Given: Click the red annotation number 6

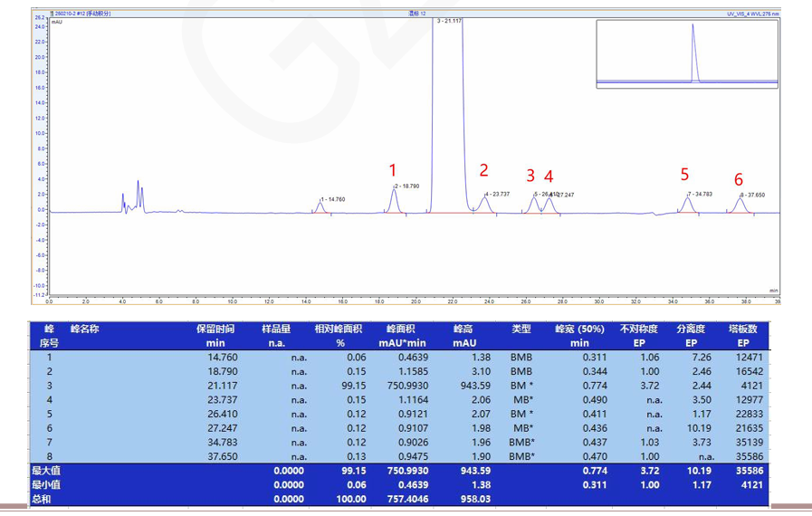Looking at the screenshot, I should pyautogui.click(x=739, y=179).
